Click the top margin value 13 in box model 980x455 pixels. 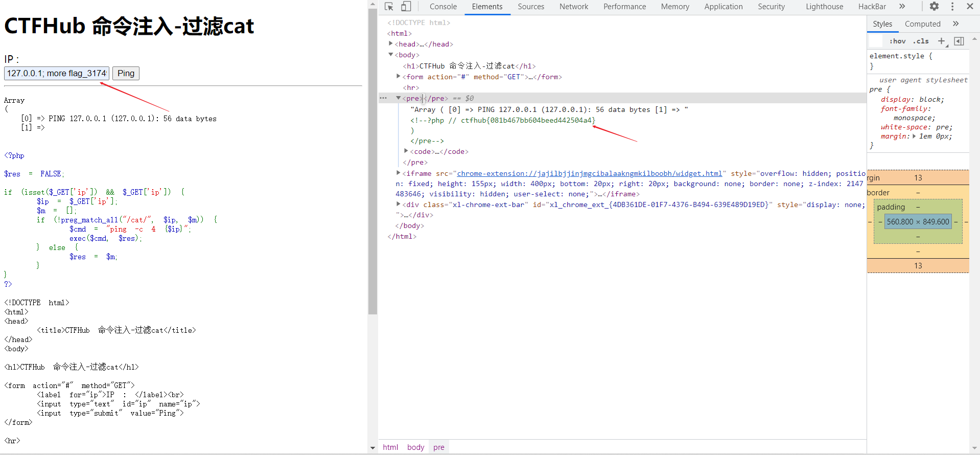pyautogui.click(x=918, y=177)
